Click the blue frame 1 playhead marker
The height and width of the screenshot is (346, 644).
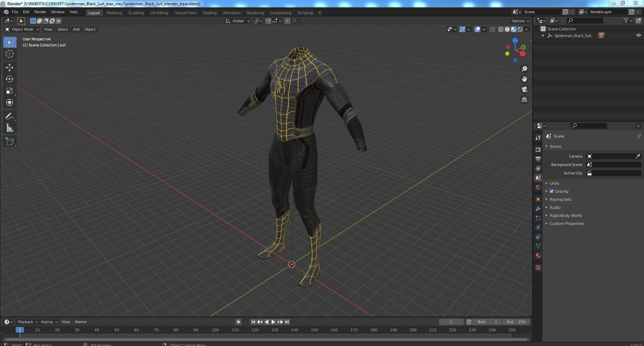tap(20, 330)
